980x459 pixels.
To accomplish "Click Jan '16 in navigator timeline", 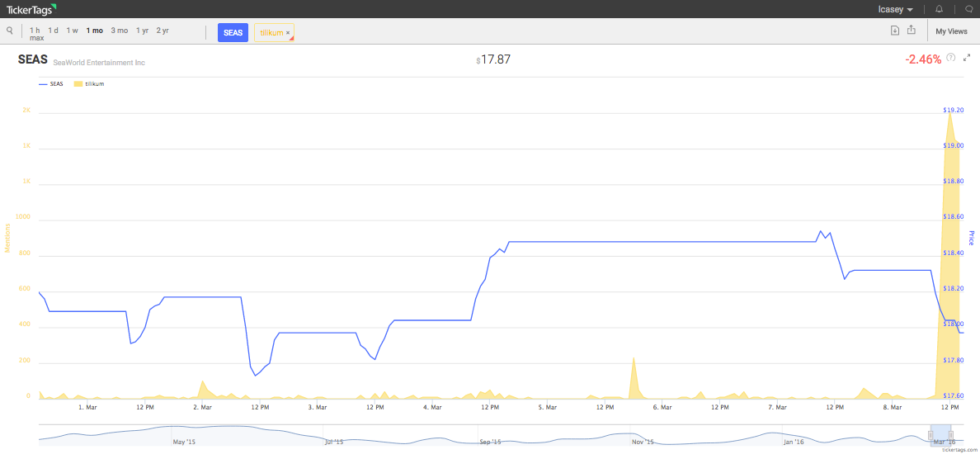I will 793,442.
